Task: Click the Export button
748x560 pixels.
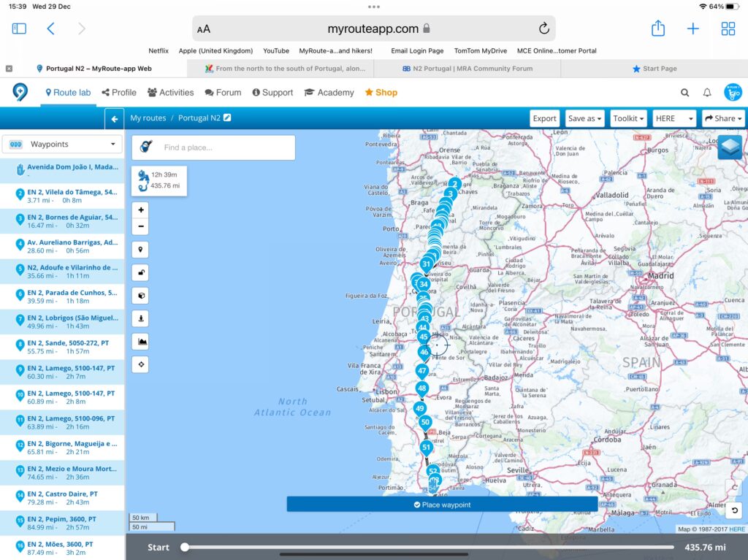Action: pyautogui.click(x=544, y=118)
